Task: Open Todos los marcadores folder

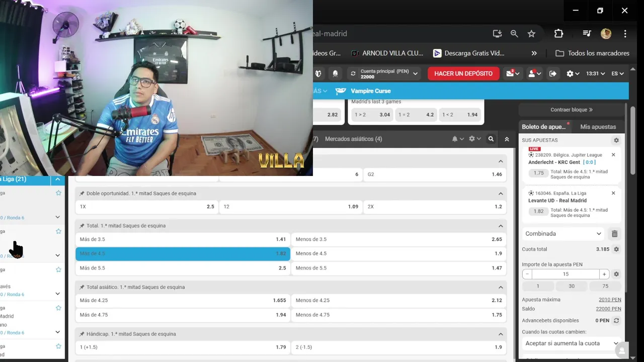Action: [x=593, y=53]
